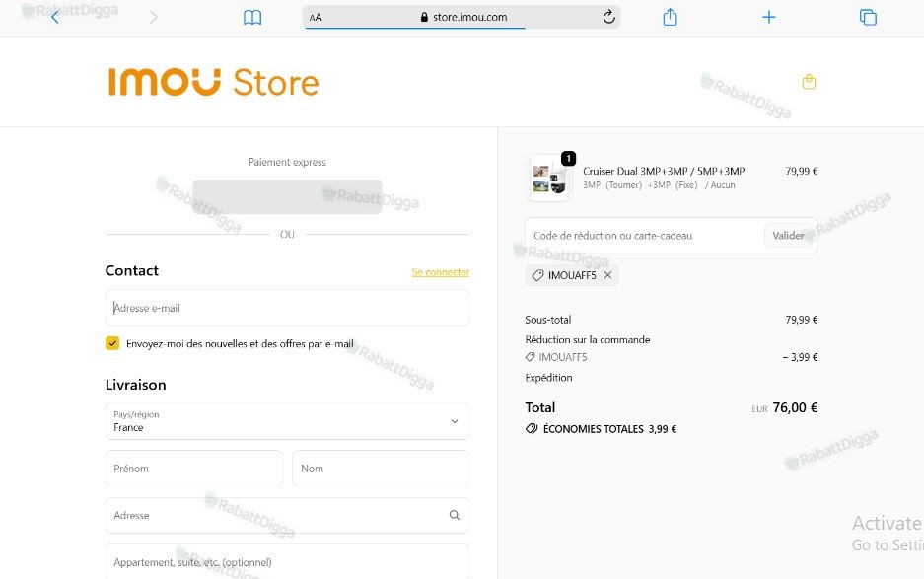Click the Paiement express heading
924x579 pixels.
click(287, 162)
